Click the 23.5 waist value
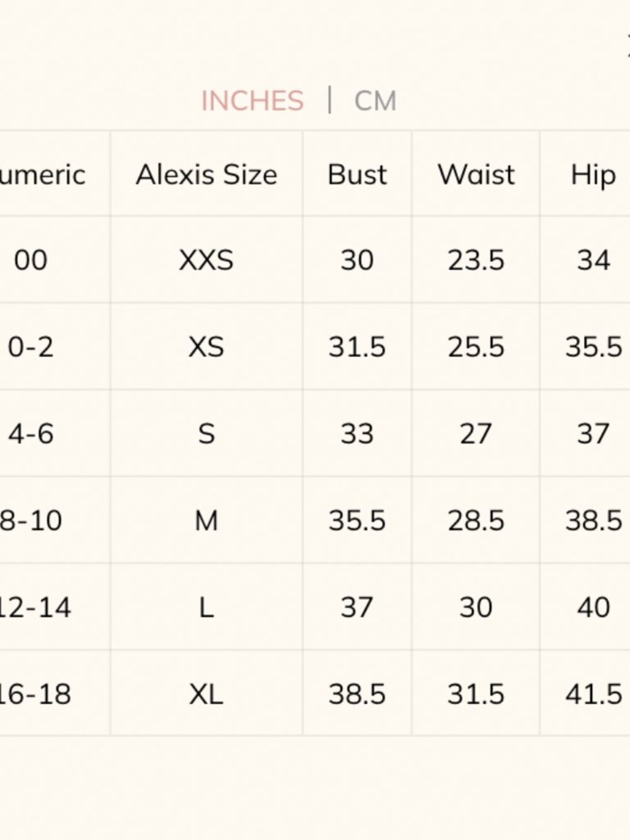The width and height of the screenshot is (630, 840). coord(476,260)
